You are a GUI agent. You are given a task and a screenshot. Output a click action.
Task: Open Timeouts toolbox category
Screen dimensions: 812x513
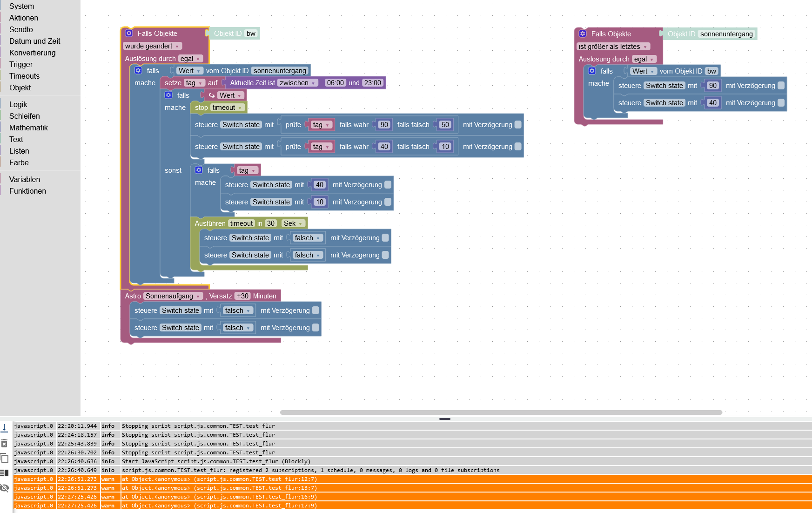[x=24, y=76]
